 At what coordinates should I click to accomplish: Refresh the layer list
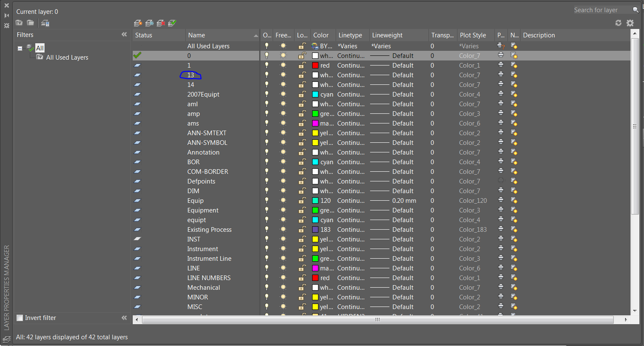point(618,23)
